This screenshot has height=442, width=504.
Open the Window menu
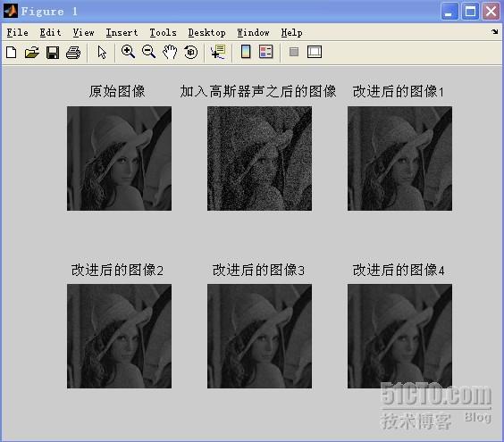[253, 32]
